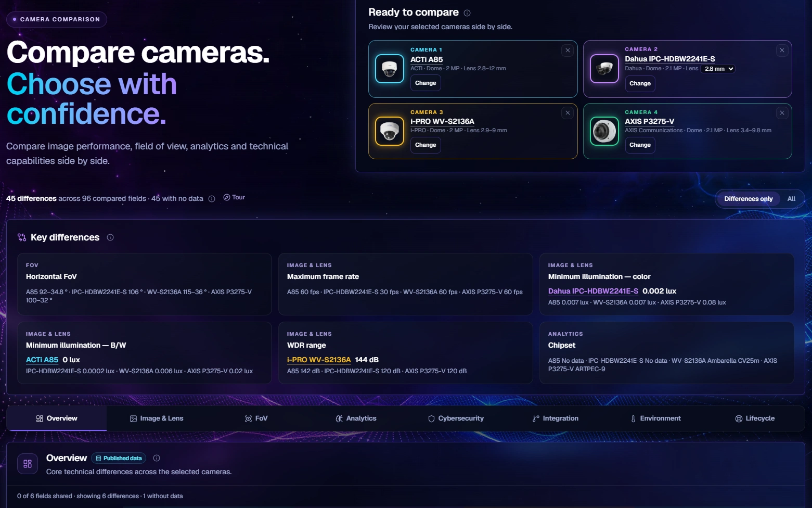The width and height of the screenshot is (812, 508).
Task: Click the Published data badge
Action: click(119, 458)
